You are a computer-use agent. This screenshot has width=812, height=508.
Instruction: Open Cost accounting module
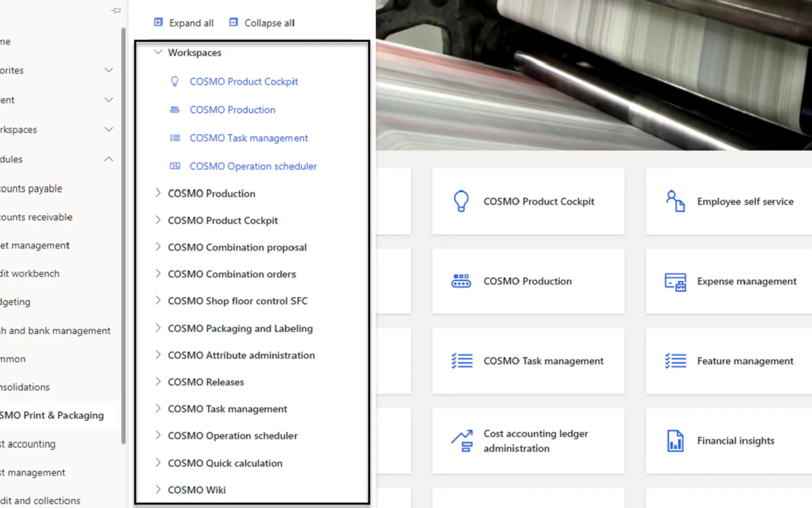click(28, 444)
